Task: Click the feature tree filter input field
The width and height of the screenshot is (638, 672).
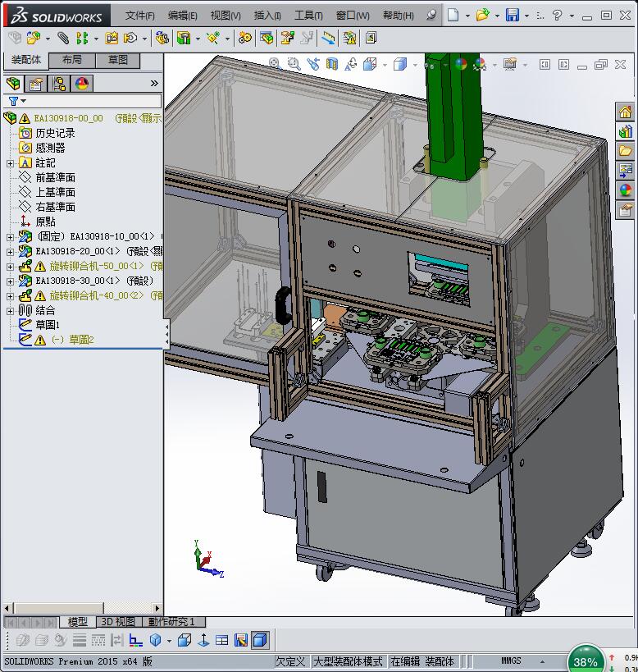Action: [94, 101]
